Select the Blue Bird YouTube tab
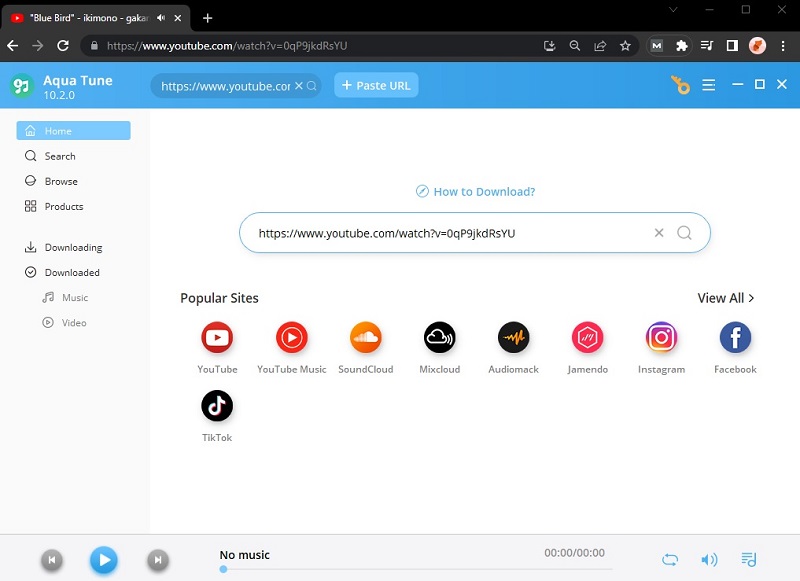 (x=96, y=18)
